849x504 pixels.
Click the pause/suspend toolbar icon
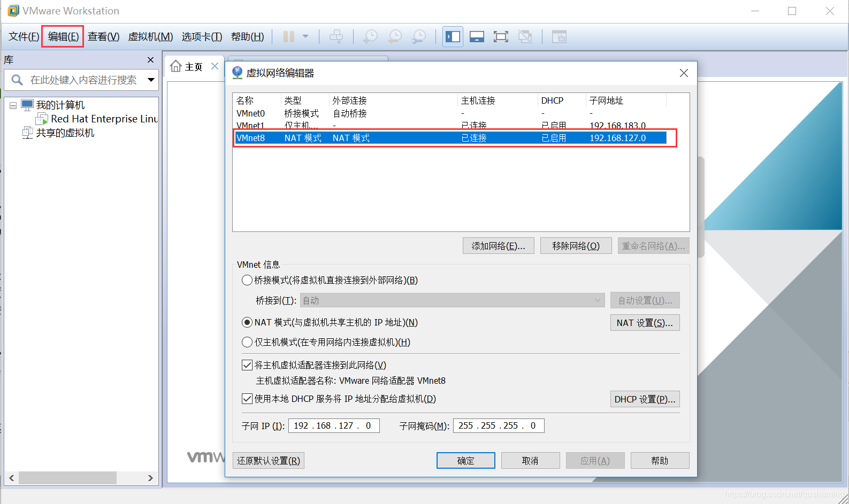289,36
